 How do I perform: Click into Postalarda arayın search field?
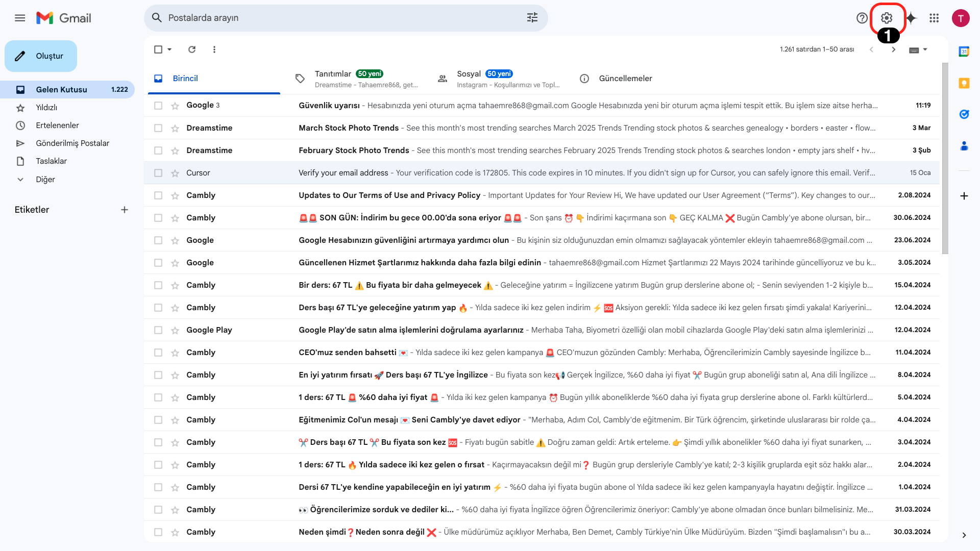click(345, 18)
